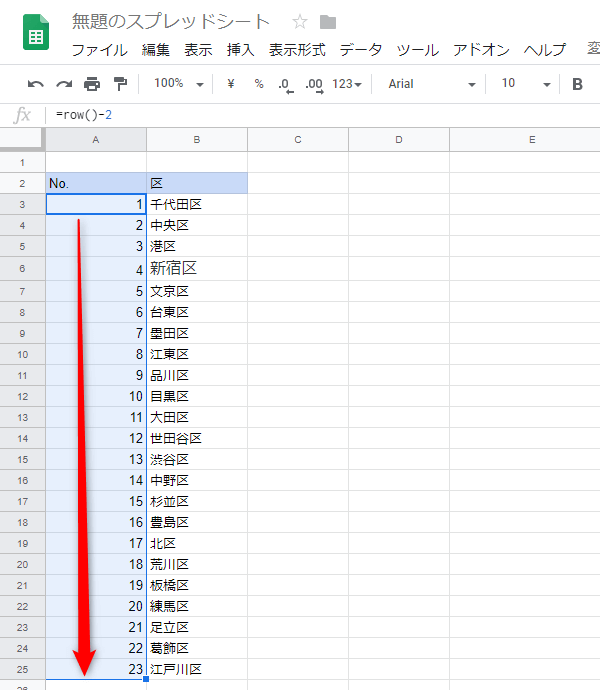Click the No. header cell
The image size is (600, 690).
(x=96, y=184)
